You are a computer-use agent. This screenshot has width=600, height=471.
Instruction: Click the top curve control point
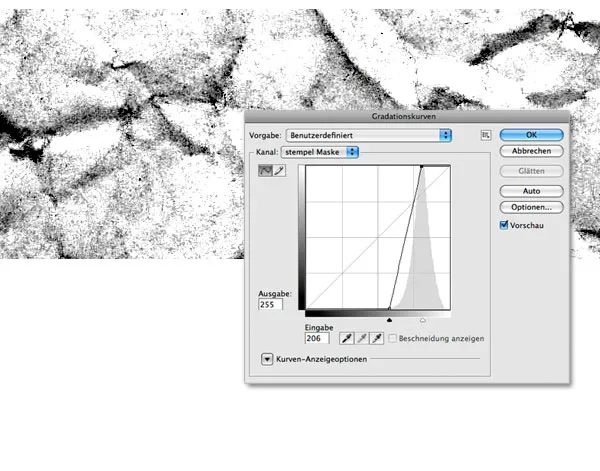click(422, 167)
